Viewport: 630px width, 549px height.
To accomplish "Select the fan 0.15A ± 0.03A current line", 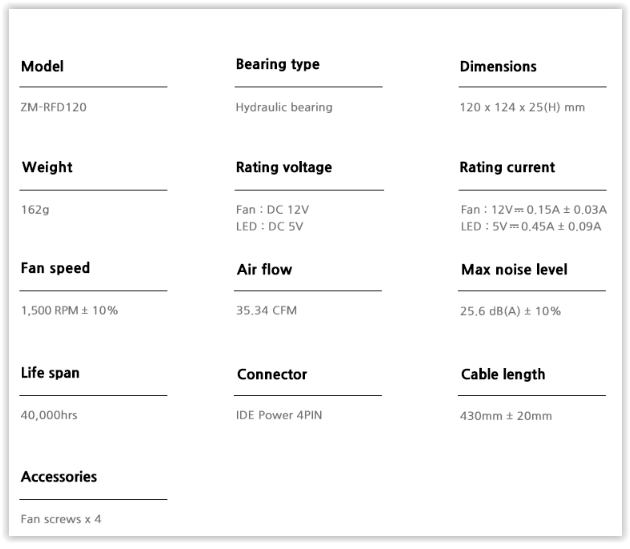I will (x=533, y=210).
